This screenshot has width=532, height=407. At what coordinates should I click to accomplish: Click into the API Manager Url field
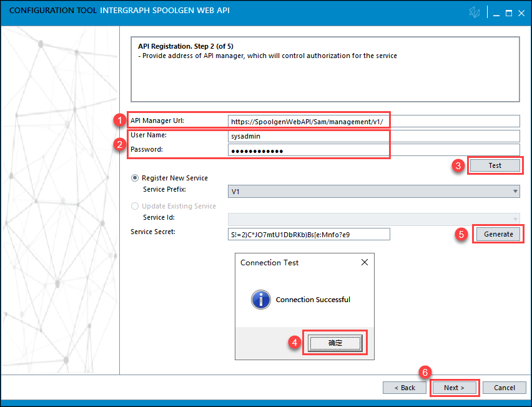click(x=373, y=121)
